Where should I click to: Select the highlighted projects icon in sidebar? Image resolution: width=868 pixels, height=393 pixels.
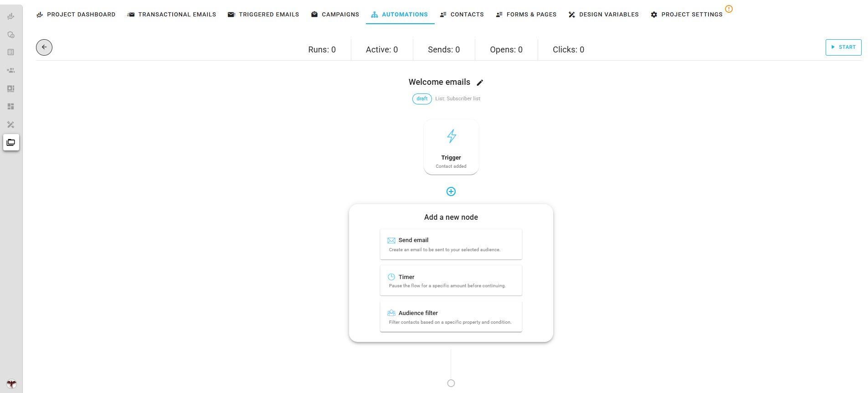point(11,142)
